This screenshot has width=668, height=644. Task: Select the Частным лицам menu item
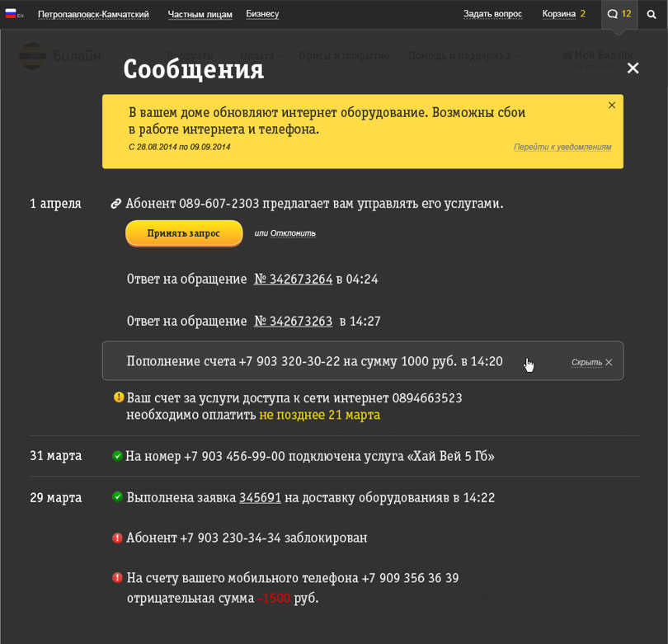tap(200, 14)
